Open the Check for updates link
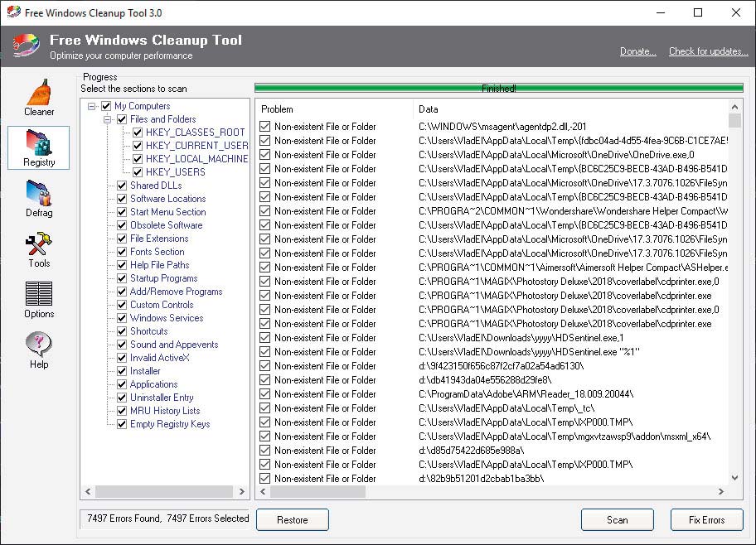The width and height of the screenshot is (756, 545). 708,51
